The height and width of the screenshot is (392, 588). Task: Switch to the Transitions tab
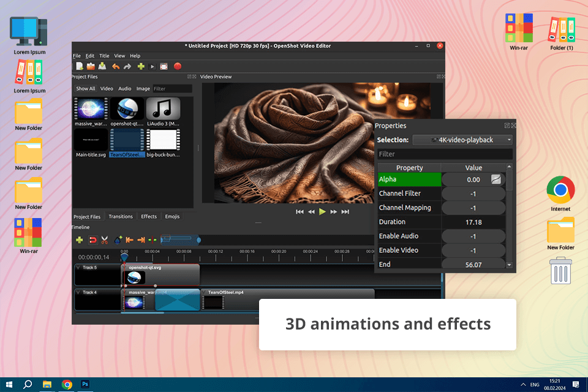click(x=121, y=217)
